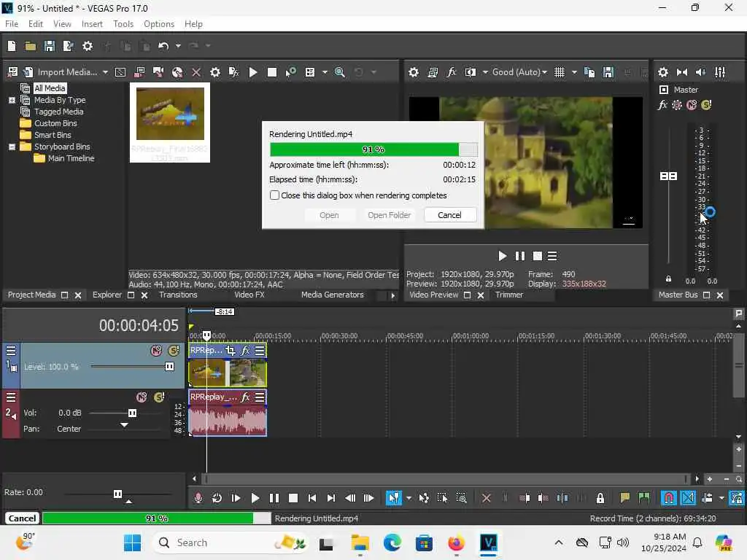747x560 pixels.
Task: Open Project Properties gear in main toolbar
Action: point(88,46)
